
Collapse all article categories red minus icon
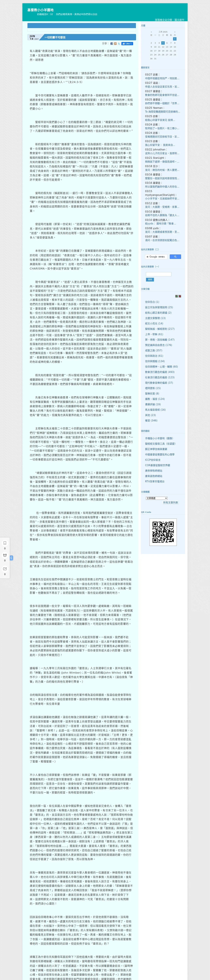tap(180, 296)
